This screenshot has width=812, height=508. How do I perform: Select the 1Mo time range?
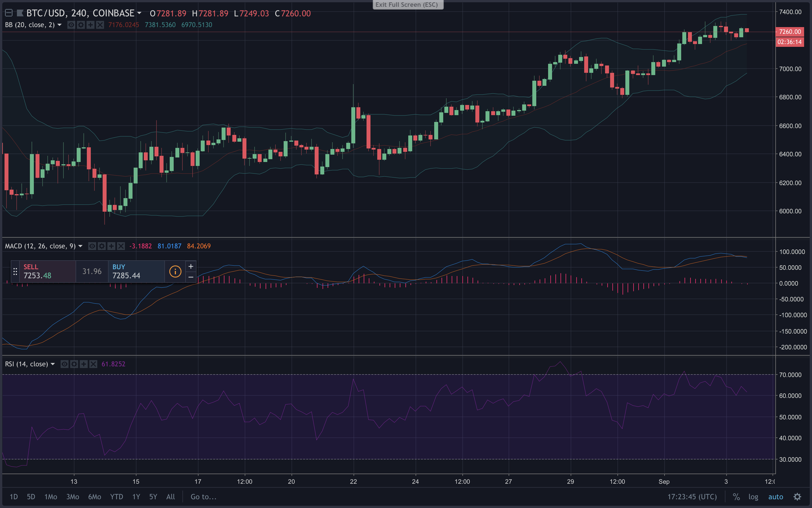click(x=51, y=497)
